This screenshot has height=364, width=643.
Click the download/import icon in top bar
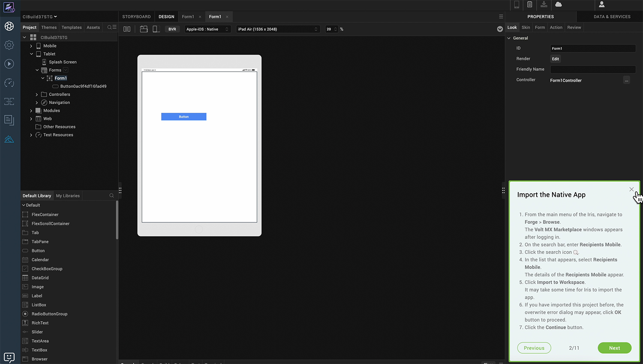(544, 4)
